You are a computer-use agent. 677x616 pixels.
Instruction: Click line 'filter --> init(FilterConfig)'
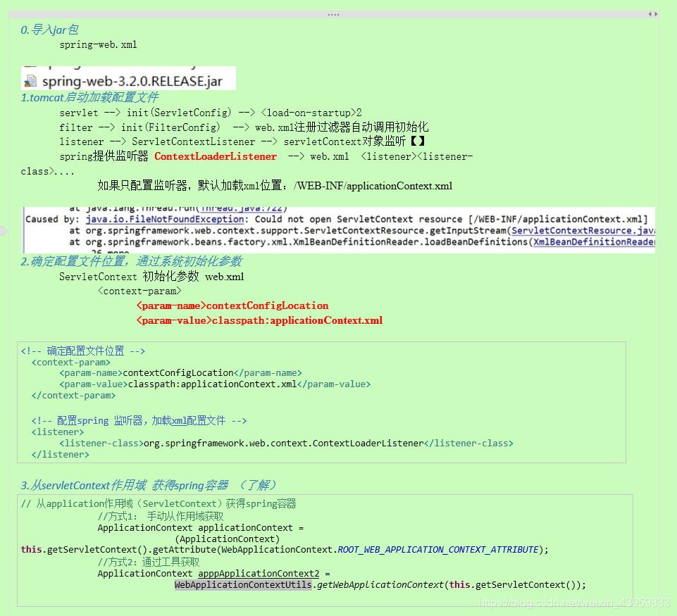139,127
